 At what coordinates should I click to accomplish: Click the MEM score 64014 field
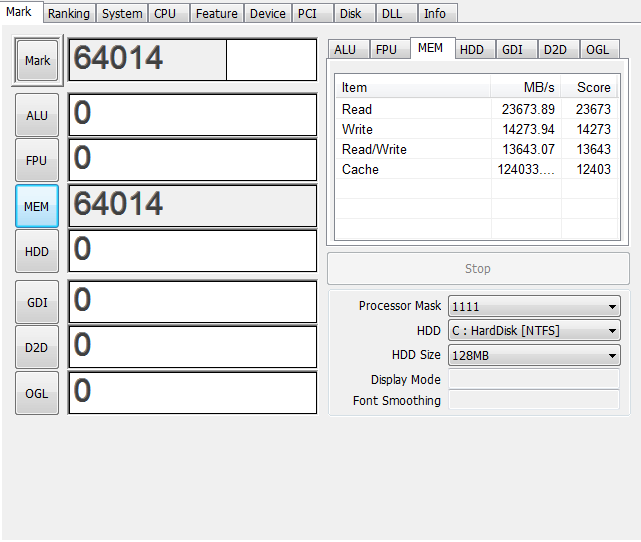tap(193, 206)
